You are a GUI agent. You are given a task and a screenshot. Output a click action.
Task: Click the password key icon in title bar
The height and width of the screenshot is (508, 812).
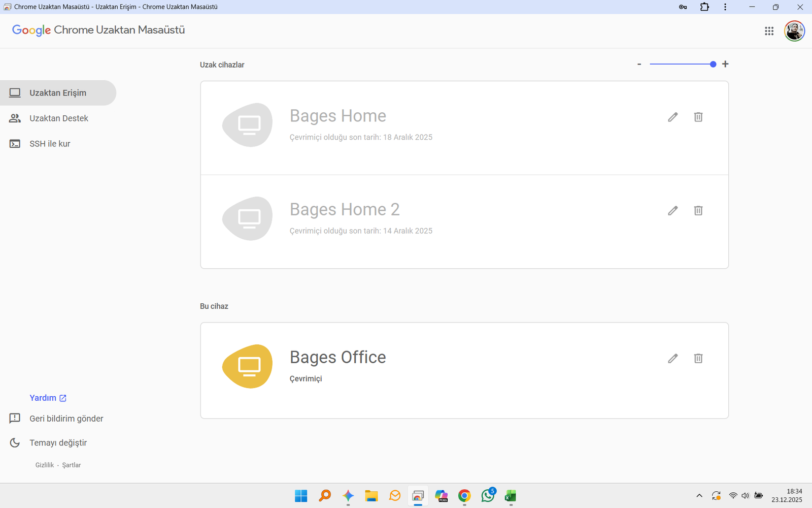[x=683, y=7]
